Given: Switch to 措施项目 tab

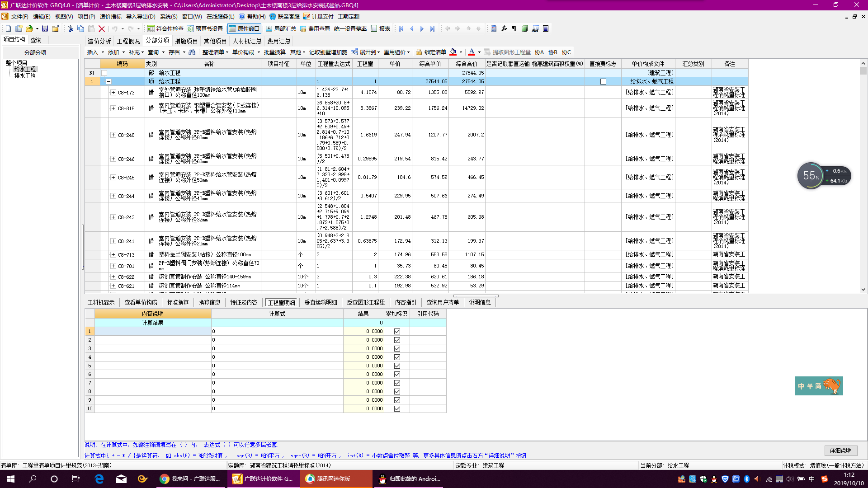Looking at the screenshot, I should coord(186,41).
